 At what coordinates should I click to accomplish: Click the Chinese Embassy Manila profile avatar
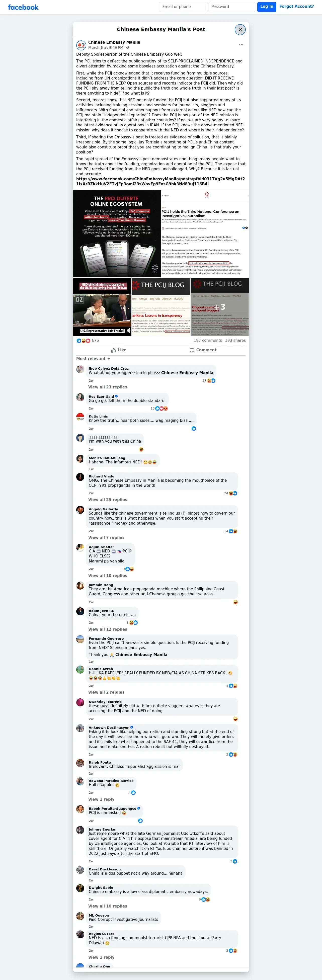(81, 45)
